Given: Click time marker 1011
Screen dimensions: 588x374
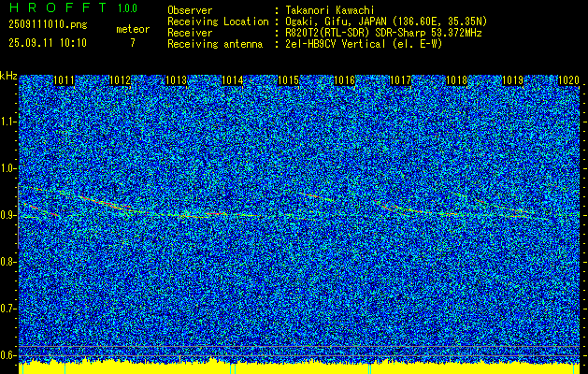Looking at the screenshot, I should coord(65,80).
